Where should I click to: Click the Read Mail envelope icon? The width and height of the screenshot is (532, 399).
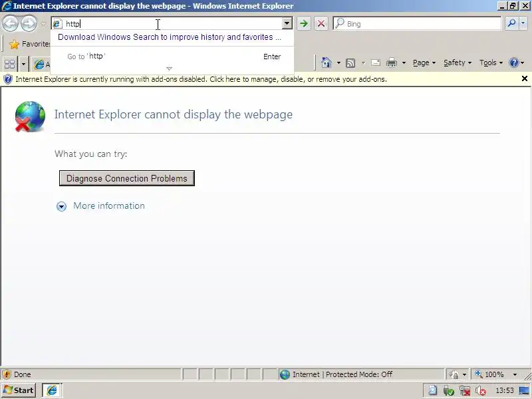[376, 63]
